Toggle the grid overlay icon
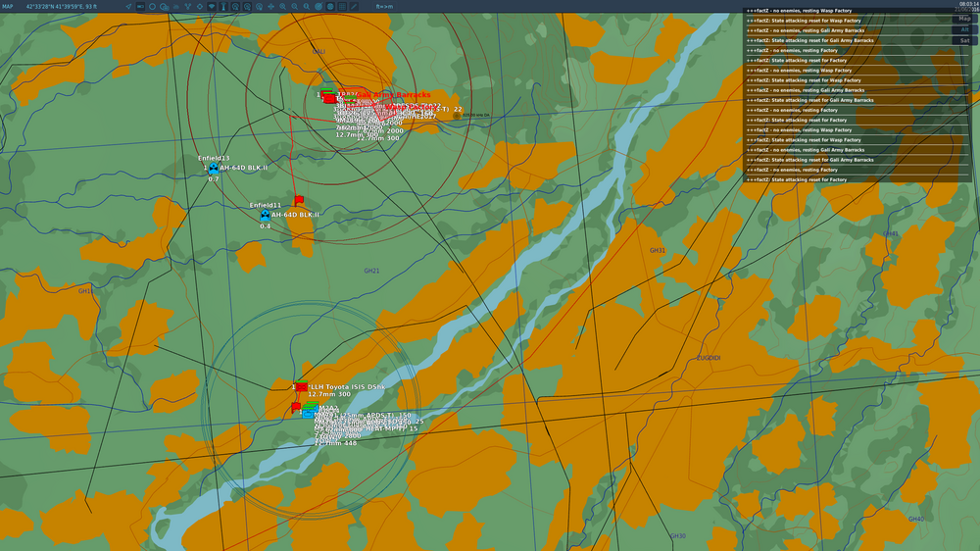Viewport: 980px width, 551px height. tap(342, 6)
